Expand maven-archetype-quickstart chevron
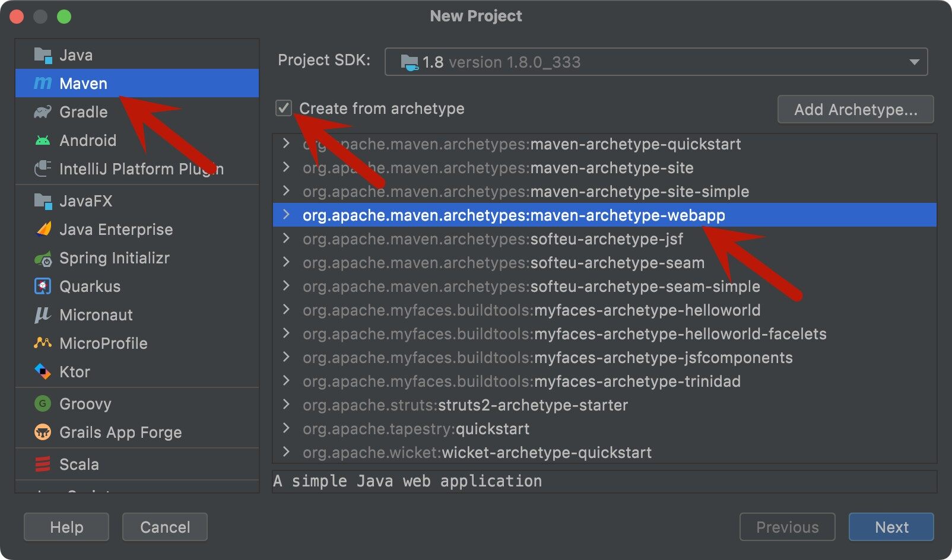 click(287, 144)
